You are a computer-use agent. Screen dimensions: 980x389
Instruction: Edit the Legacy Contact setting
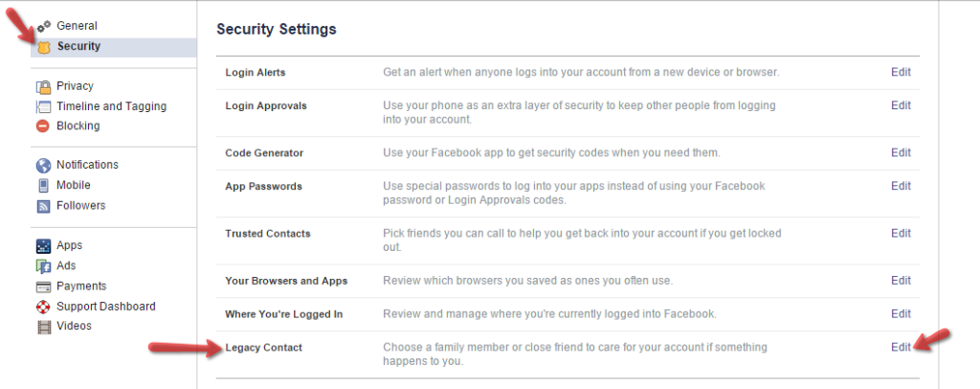(x=901, y=347)
